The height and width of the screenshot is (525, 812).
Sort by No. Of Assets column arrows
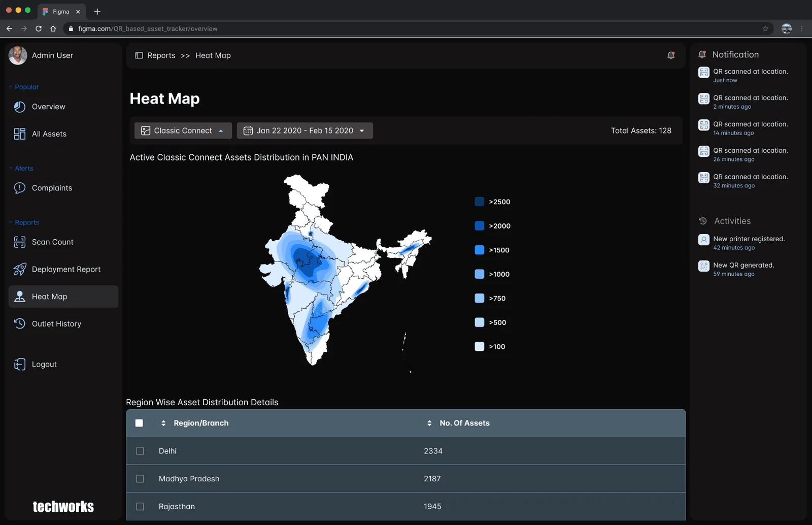click(x=429, y=423)
